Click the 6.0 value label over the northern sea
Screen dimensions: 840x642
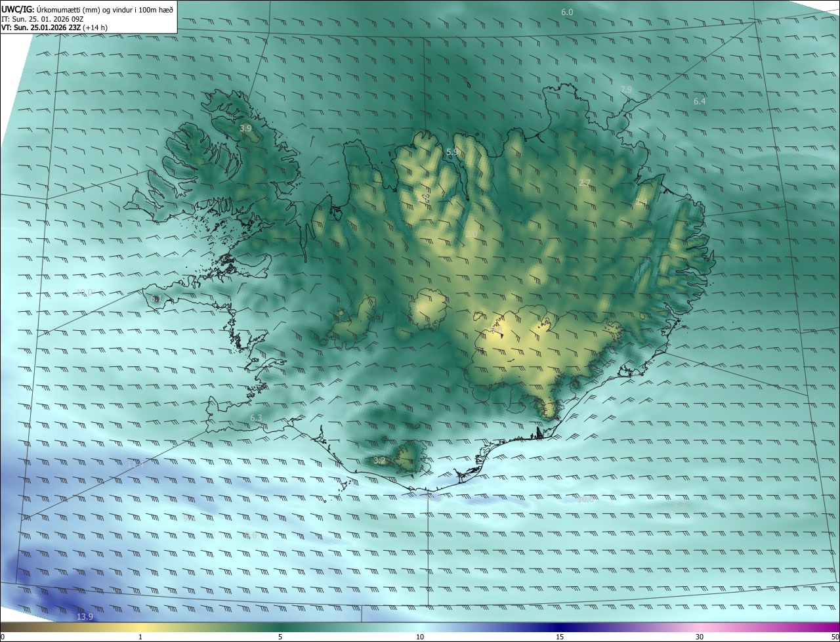[x=567, y=12]
